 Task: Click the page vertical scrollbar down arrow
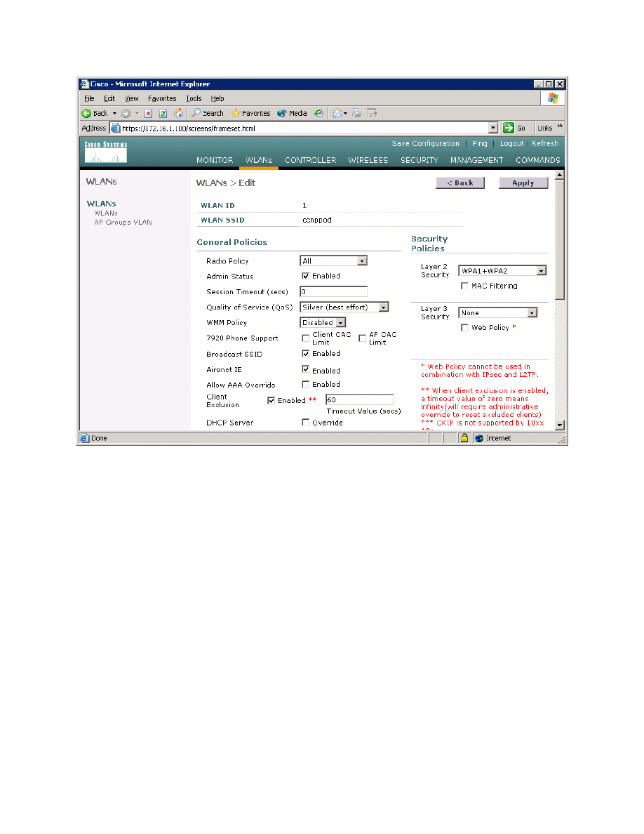coord(559,425)
